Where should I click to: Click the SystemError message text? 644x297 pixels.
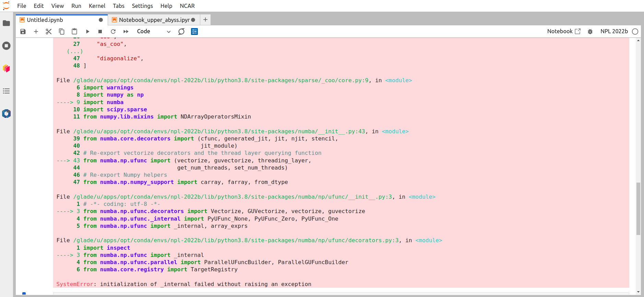184,284
